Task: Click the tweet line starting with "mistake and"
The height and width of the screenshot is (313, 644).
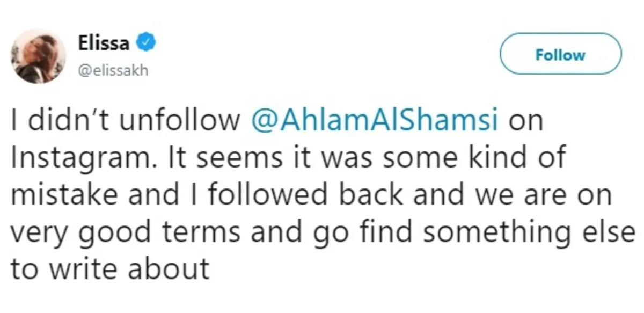Action: tap(311, 196)
